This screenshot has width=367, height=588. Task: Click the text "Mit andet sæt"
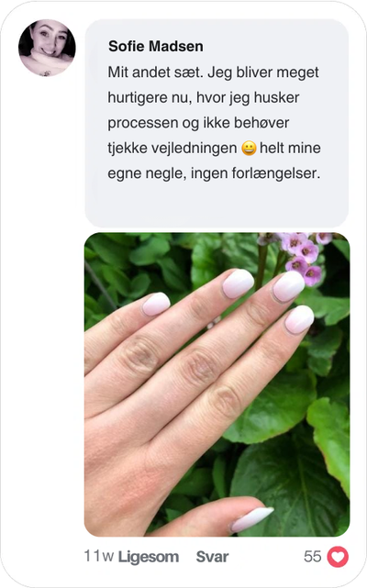[x=155, y=72]
